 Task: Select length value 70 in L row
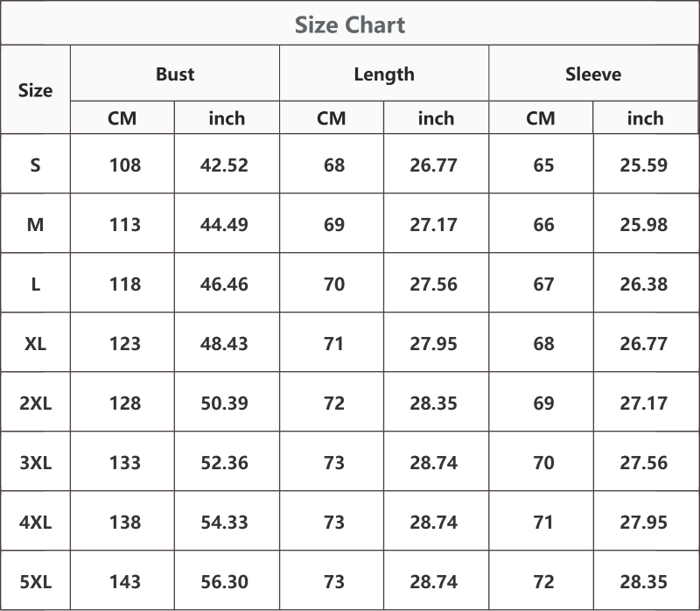(x=334, y=284)
